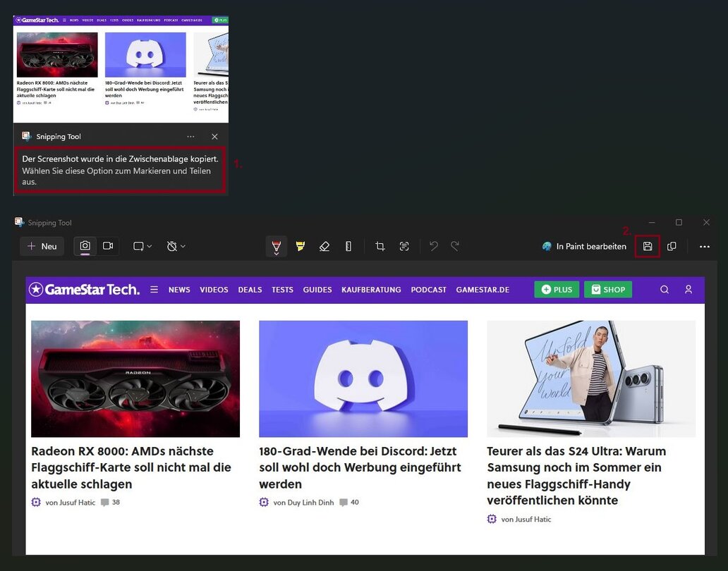728x571 pixels.
Task: Save the snip using the floppy disk icon
Action: point(648,246)
